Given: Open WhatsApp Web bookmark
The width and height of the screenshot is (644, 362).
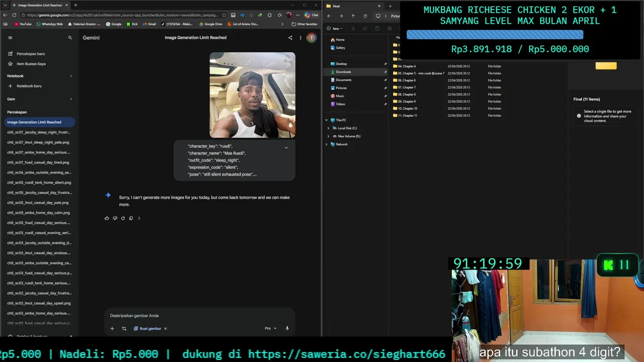Looking at the screenshot, I should [x=49, y=24].
